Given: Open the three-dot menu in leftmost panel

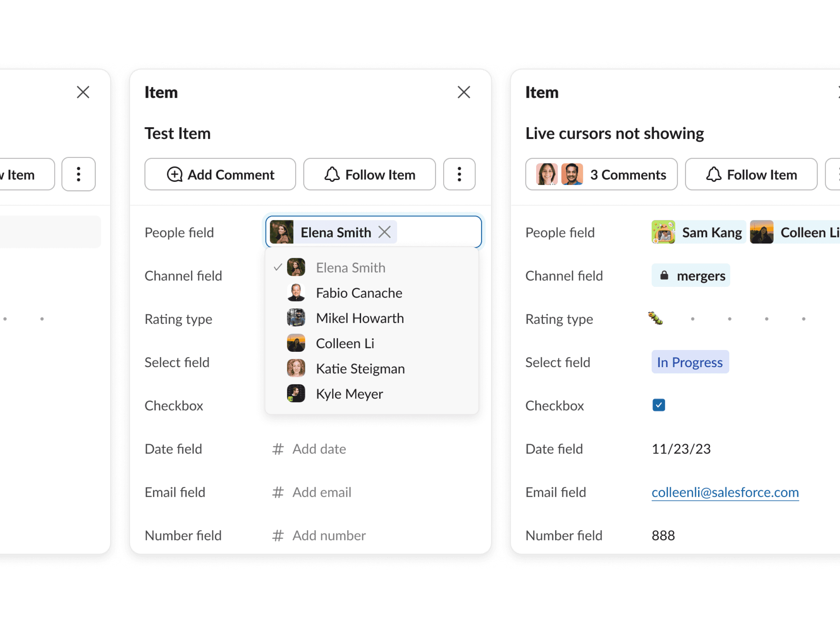Looking at the screenshot, I should [78, 175].
